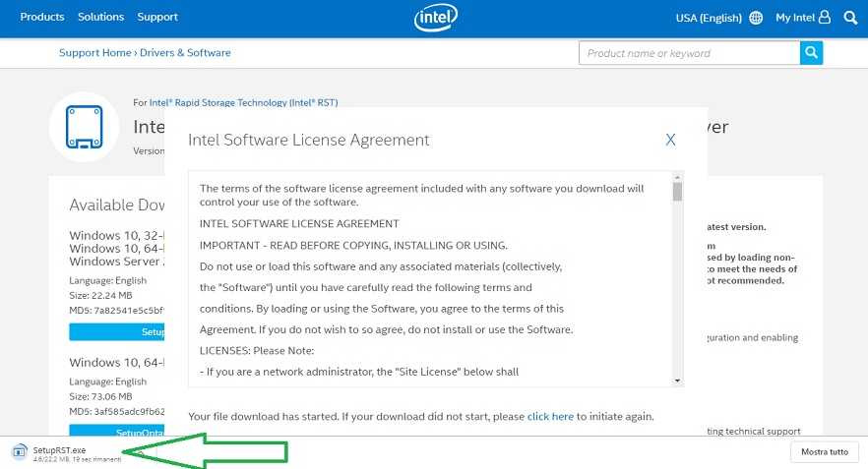Click 'LICENSES: Please Note:' text
The width and height of the screenshot is (868, 469).
(x=257, y=351)
